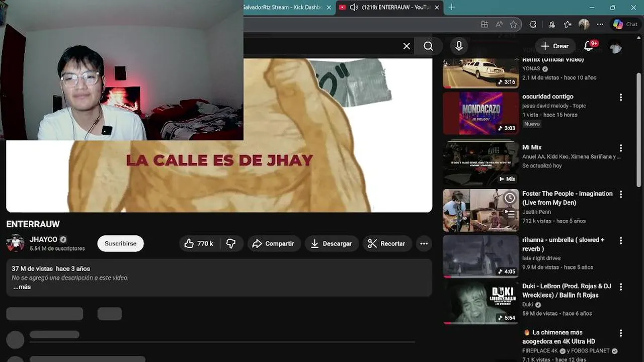Expand the video description with ...más
Viewport: 644px width, 362px height.
pyautogui.click(x=22, y=287)
